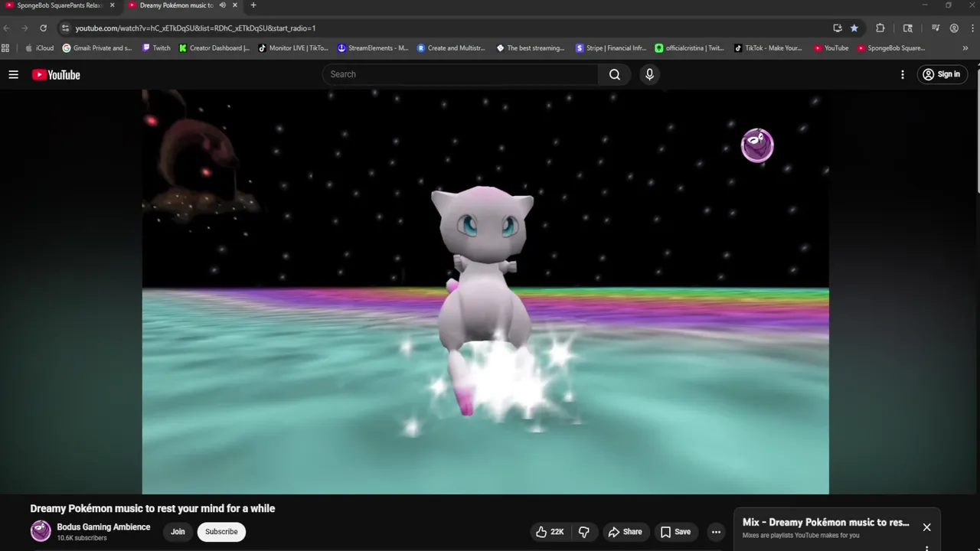This screenshot has height=551, width=980.
Task: Focus the YouTube search field
Action: tap(460, 74)
